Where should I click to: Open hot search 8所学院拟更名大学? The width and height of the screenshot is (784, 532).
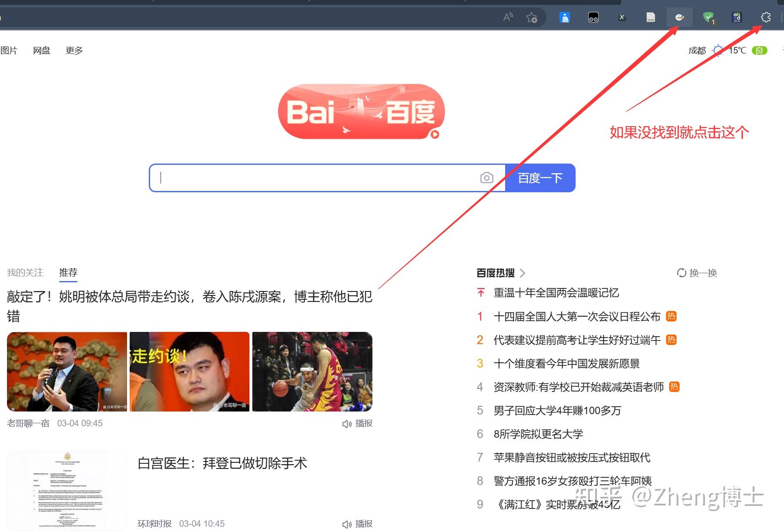538,434
